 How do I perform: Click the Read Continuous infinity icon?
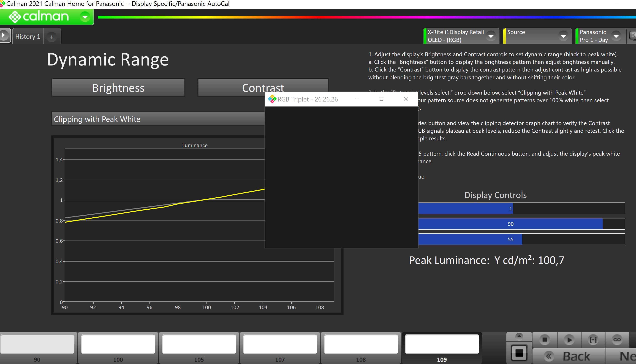pyautogui.click(x=617, y=340)
